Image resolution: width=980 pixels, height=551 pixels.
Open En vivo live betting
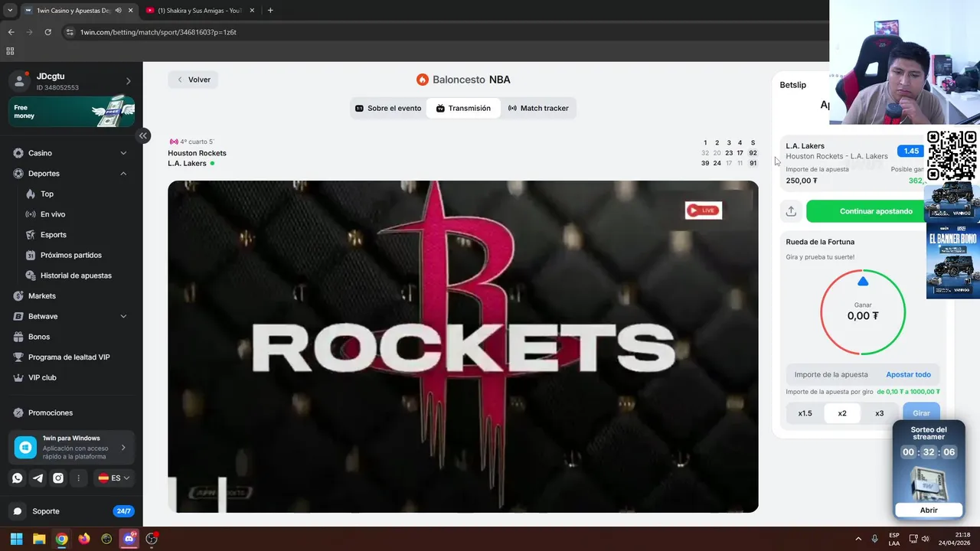(52, 214)
